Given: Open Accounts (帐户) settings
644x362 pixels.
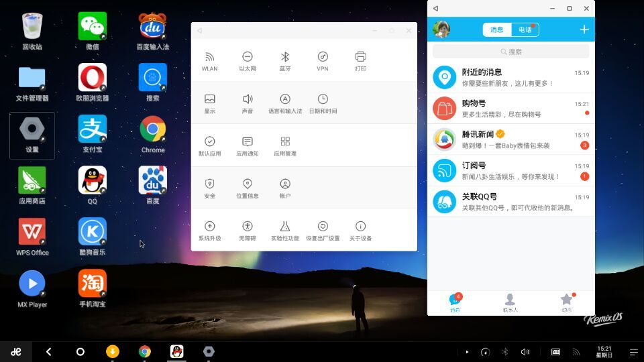Looking at the screenshot, I should 285,189.
